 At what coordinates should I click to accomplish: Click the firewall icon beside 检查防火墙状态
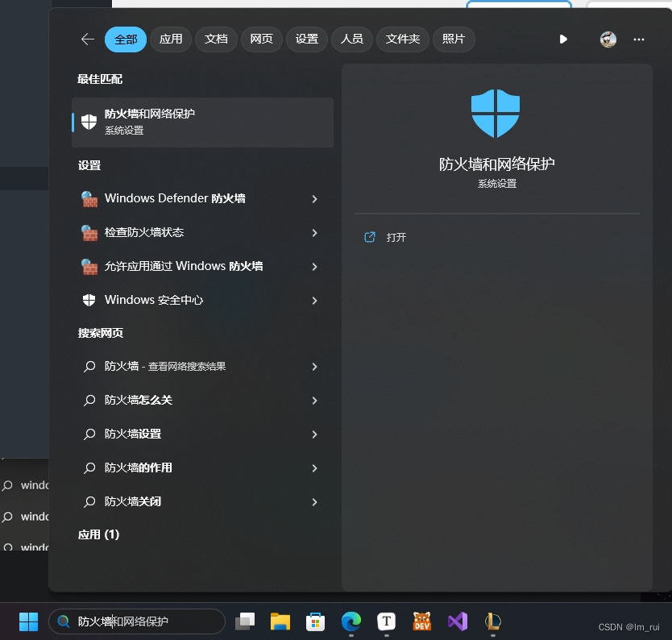click(89, 233)
